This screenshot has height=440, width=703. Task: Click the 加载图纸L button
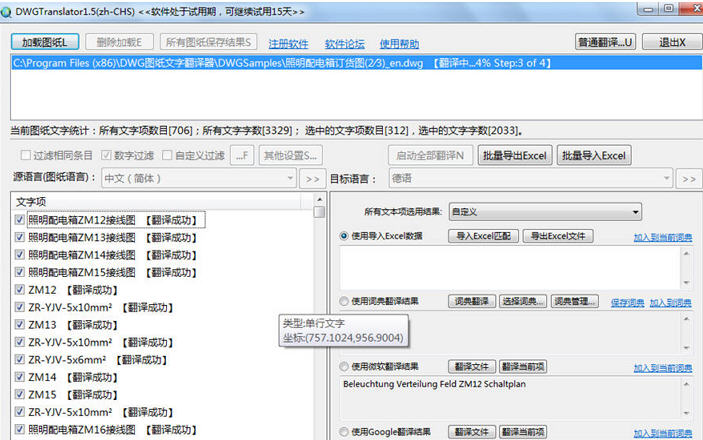(45, 42)
